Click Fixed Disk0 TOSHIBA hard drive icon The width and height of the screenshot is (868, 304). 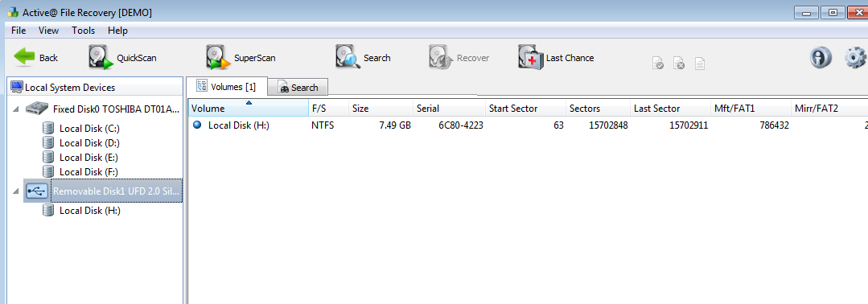point(37,109)
